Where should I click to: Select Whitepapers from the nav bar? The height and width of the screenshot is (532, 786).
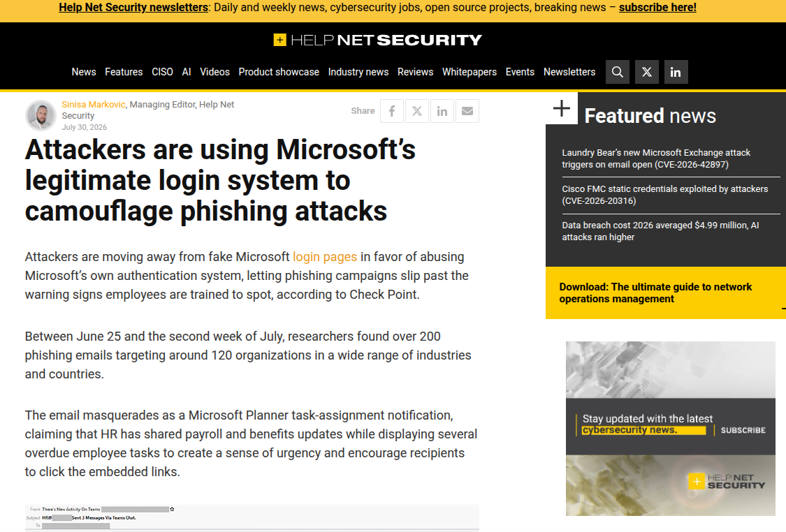tap(470, 72)
